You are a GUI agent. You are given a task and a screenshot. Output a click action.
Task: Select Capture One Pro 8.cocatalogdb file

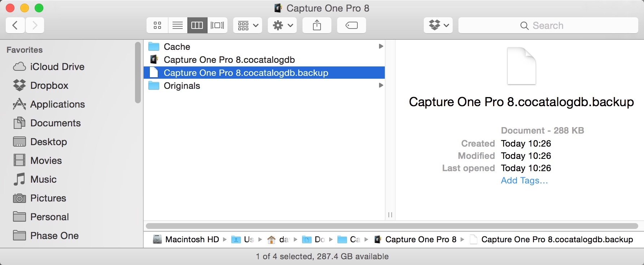click(x=264, y=60)
